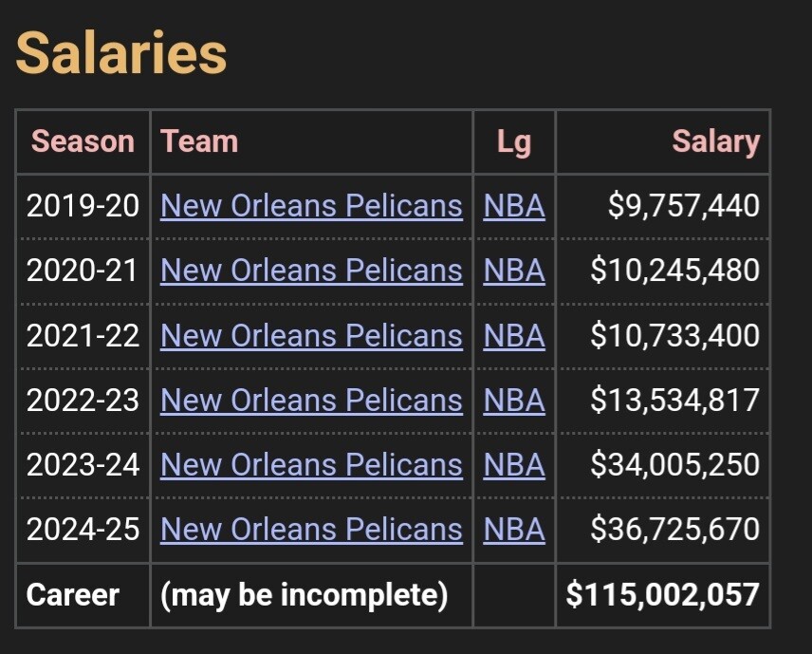Image resolution: width=812 pixels, height=654 pixels.
Task: Open the NBA league link in the 2019-20 row
Action: (514, 206)
